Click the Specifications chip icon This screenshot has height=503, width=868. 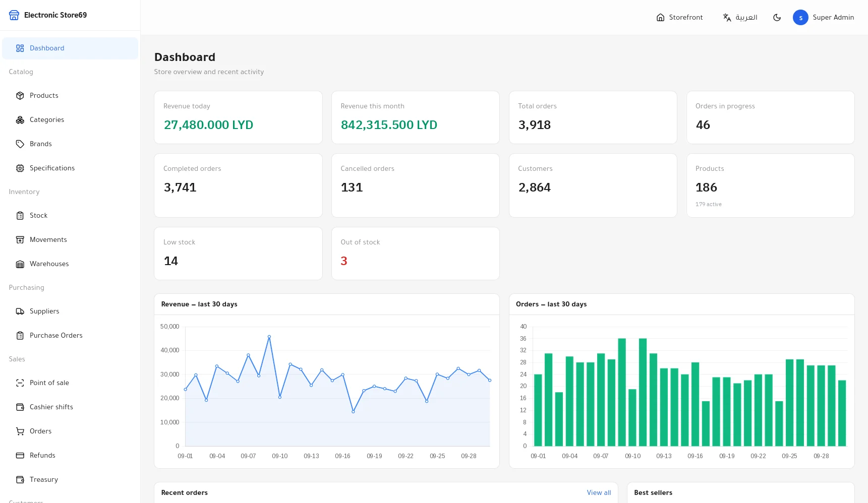[20, 168]
